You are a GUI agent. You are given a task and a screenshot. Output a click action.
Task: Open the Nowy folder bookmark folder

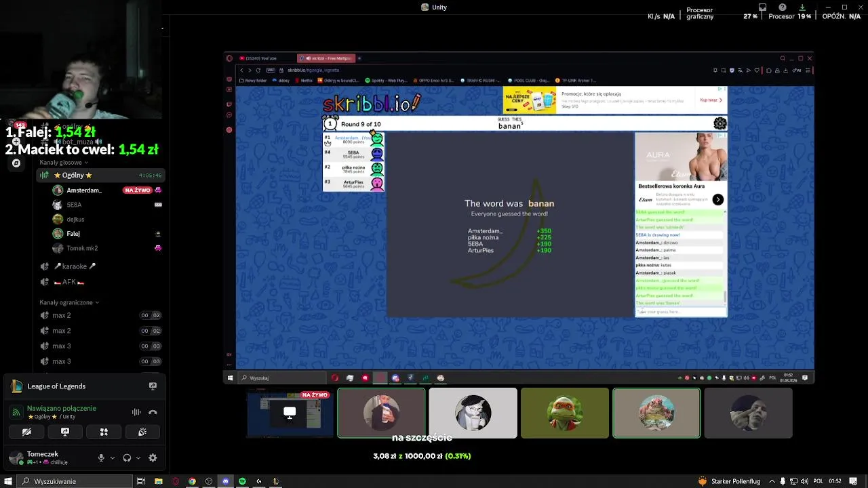pyautogui.click(x=254, y=81)
